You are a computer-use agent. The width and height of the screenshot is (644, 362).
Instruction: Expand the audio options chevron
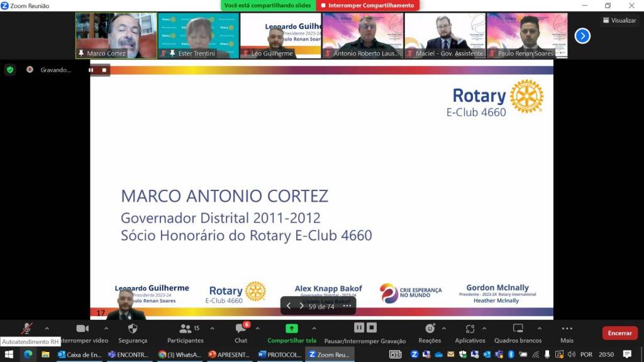tap(47, 328)
